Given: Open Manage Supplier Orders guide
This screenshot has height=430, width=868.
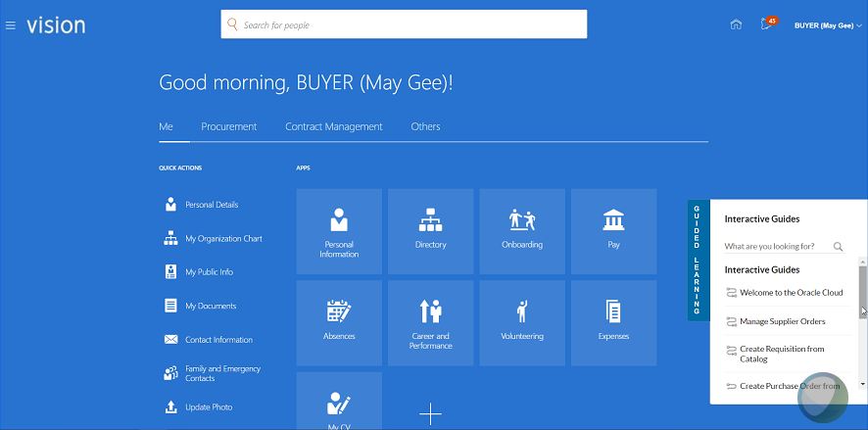Looking at the screenshot, I should click(x=782, y=321).
